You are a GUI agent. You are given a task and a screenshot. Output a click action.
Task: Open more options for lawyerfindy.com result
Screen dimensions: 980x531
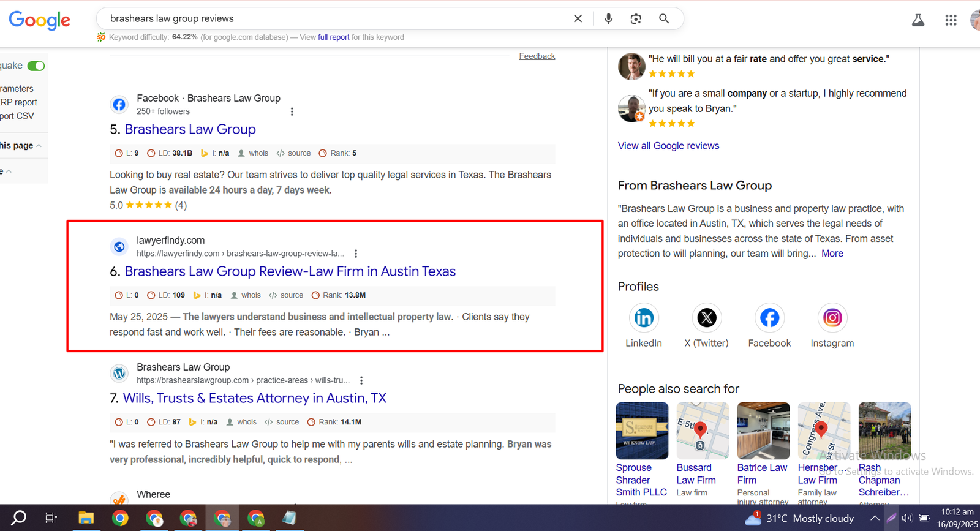[x=356, y=254]
